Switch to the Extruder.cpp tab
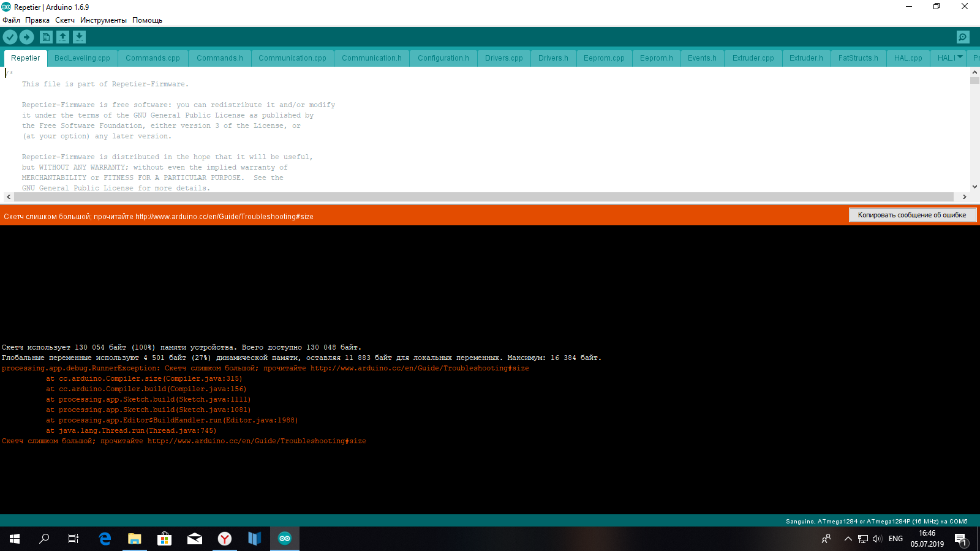 753,58
